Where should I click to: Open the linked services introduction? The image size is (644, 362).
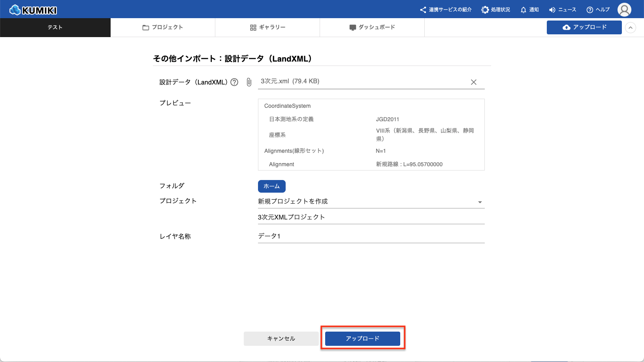[446, 10]
